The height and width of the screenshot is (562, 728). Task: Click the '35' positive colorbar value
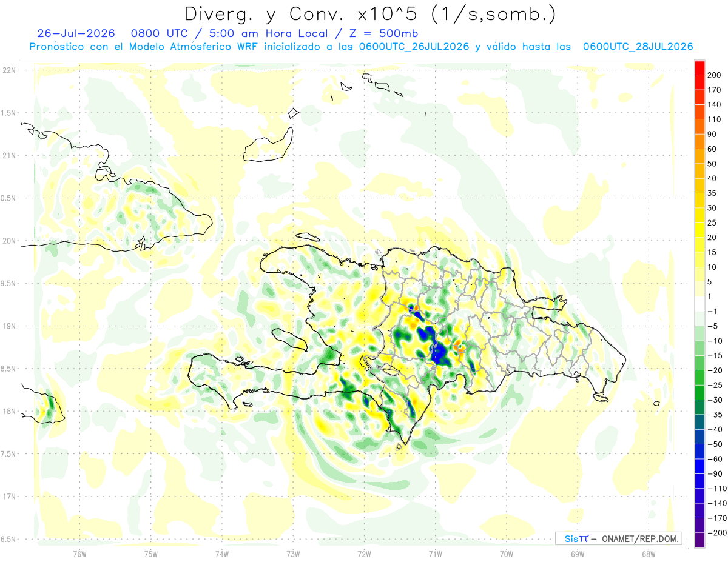712,193
